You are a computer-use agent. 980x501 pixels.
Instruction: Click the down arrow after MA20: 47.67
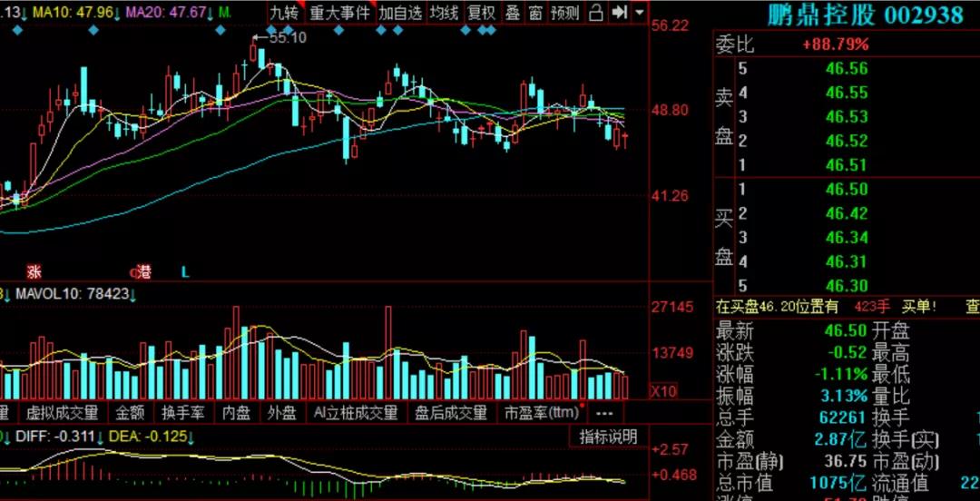pos(211,13)
